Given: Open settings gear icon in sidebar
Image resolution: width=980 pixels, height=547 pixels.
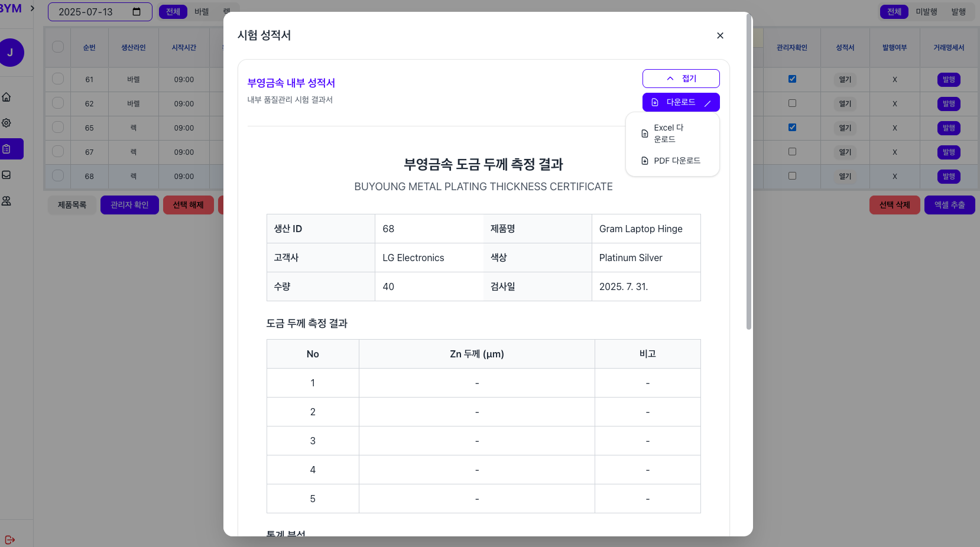Looking at the screenshot, I should tap(7, 123).
